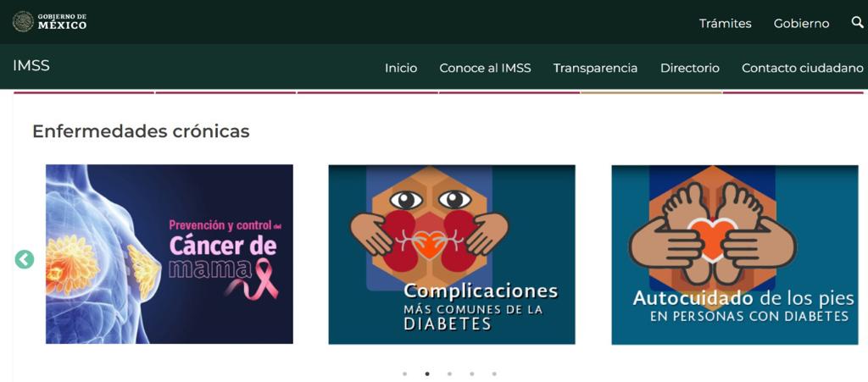Viewport: 868px width, 382px height.
Task: Open the Gobierno menu item
Action: tap(802, 24)
